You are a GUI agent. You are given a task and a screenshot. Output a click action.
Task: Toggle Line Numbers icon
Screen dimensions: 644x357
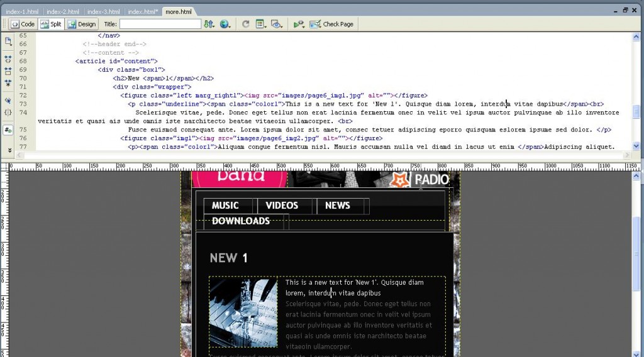click(8, 130)
